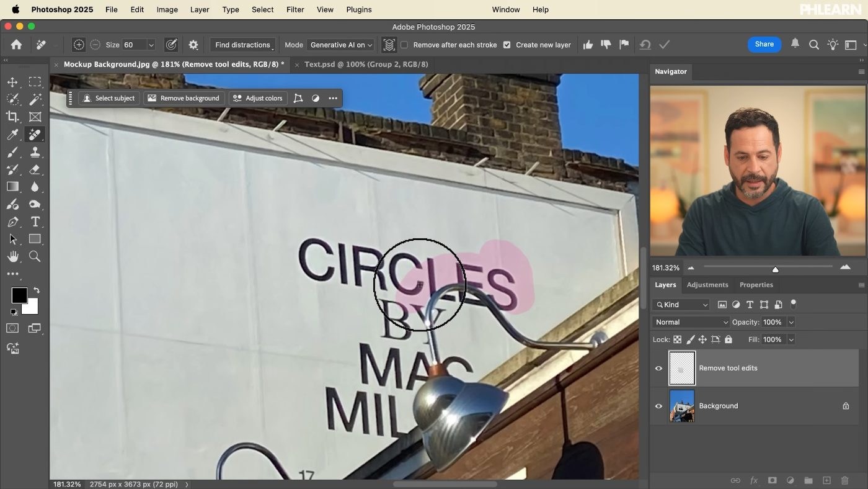The height and width of the screenshot is (489, 868).
Task: Switch to Text.psd document tab
Action: 366,64
